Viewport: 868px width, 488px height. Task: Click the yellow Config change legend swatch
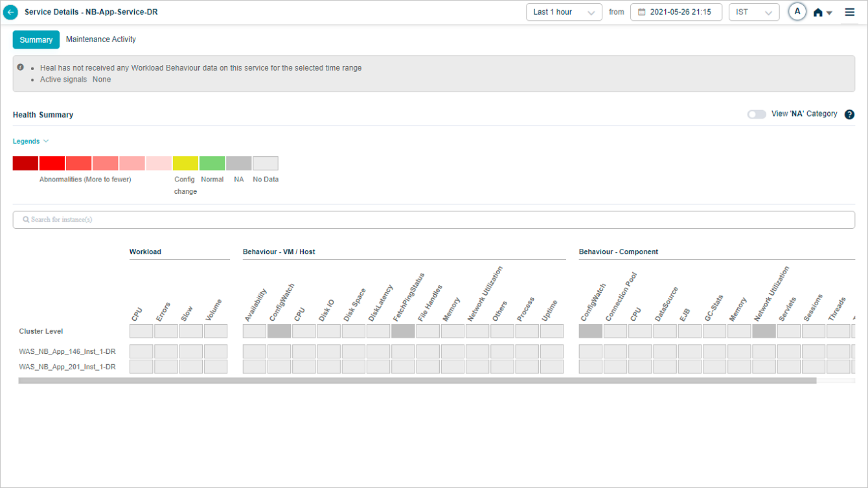[x=185, y=163]
